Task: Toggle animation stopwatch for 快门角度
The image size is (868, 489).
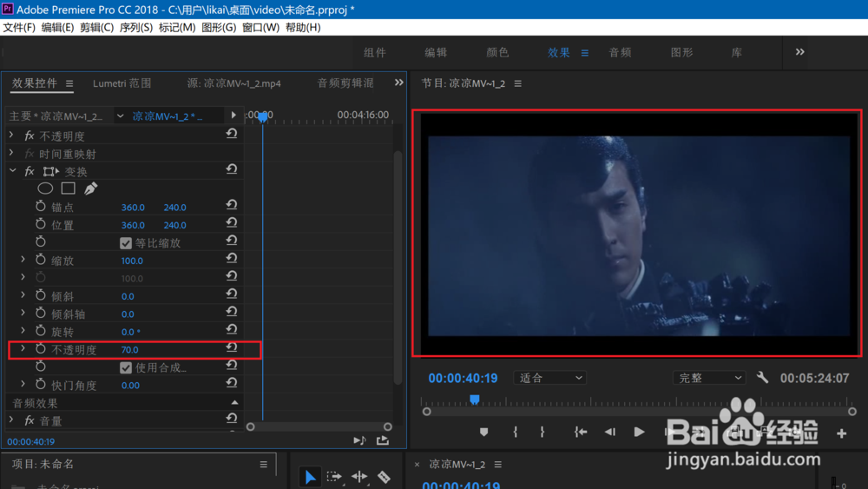Action: (x=41, y=384)
